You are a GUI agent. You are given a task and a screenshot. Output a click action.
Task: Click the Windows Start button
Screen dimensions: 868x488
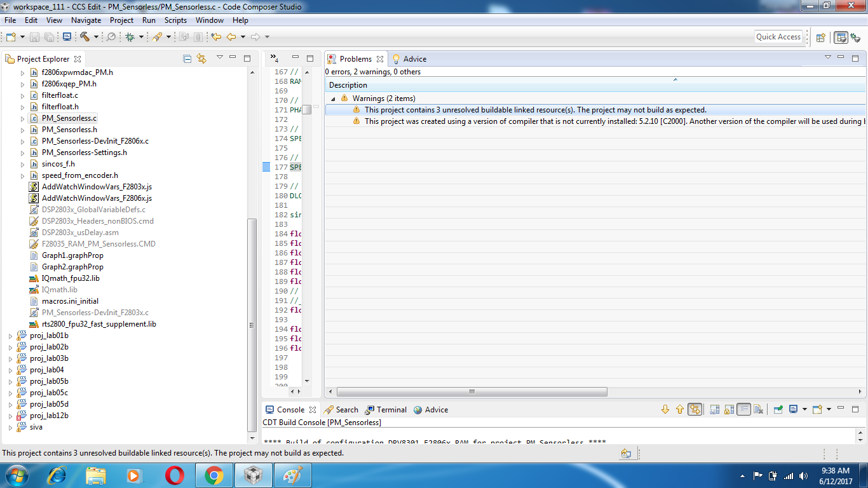tap(16, 475)
